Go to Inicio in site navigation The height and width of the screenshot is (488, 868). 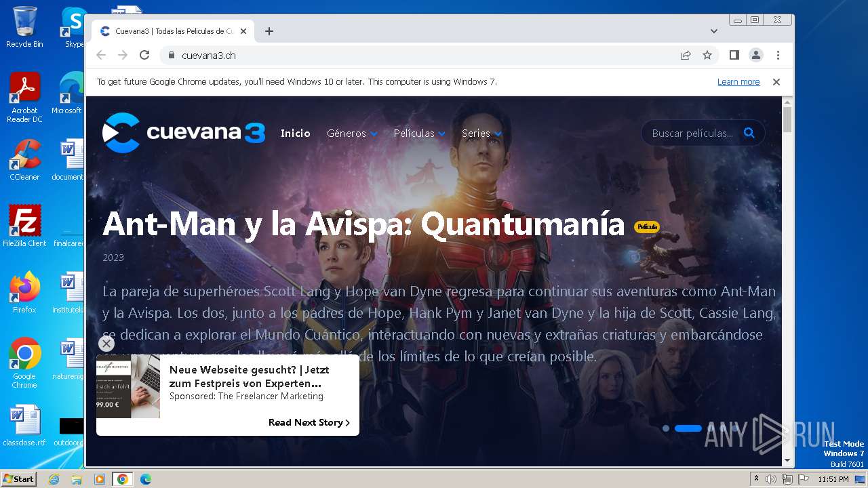(x=296, y=134)
